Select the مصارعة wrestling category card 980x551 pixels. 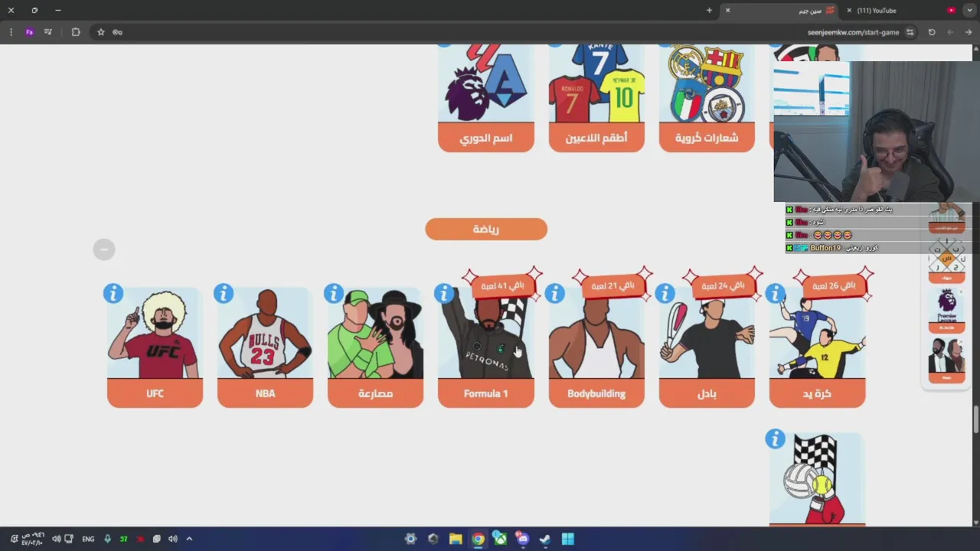coord(375,347)
